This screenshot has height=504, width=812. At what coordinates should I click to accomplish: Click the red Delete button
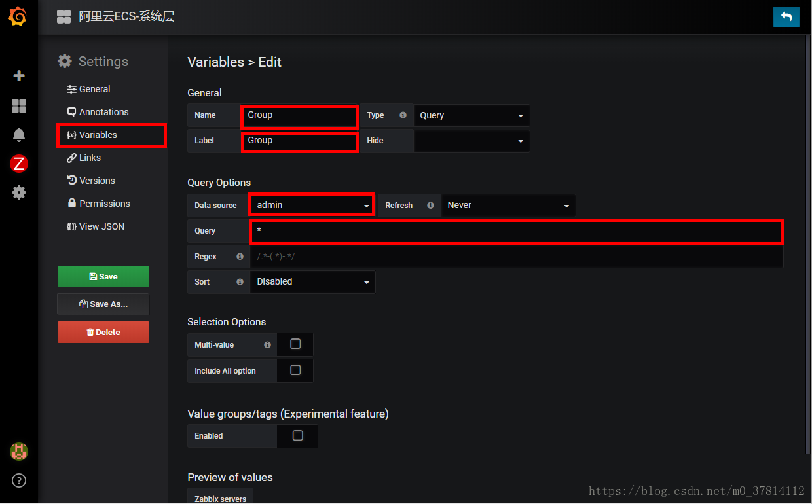[103, 332]
